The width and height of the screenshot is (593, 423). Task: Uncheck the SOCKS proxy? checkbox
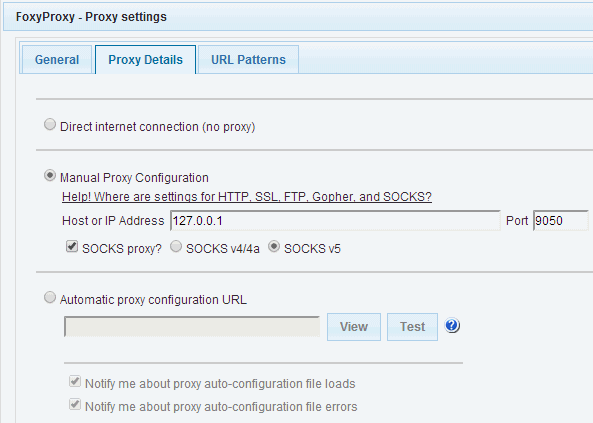point(72,247)
